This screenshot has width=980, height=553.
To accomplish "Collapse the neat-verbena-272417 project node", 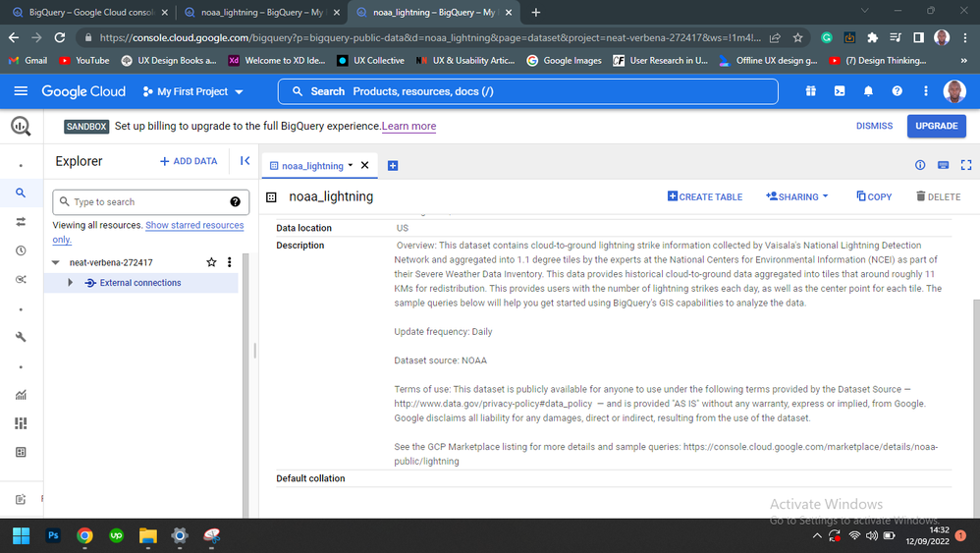I will [56, 262].
